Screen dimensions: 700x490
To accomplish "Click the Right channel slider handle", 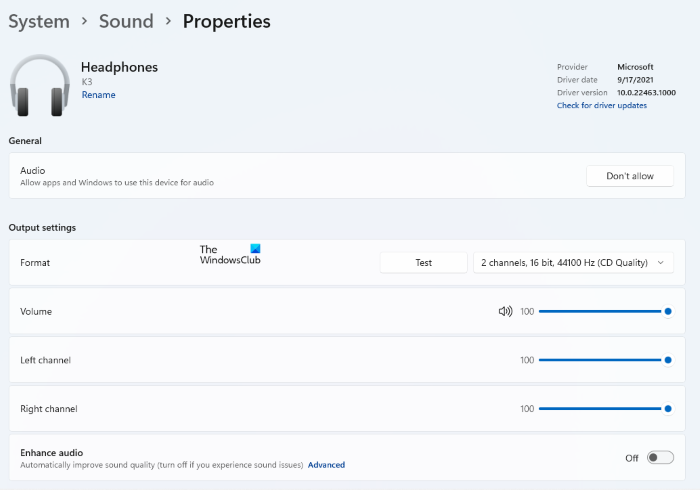I will (667, 408).
